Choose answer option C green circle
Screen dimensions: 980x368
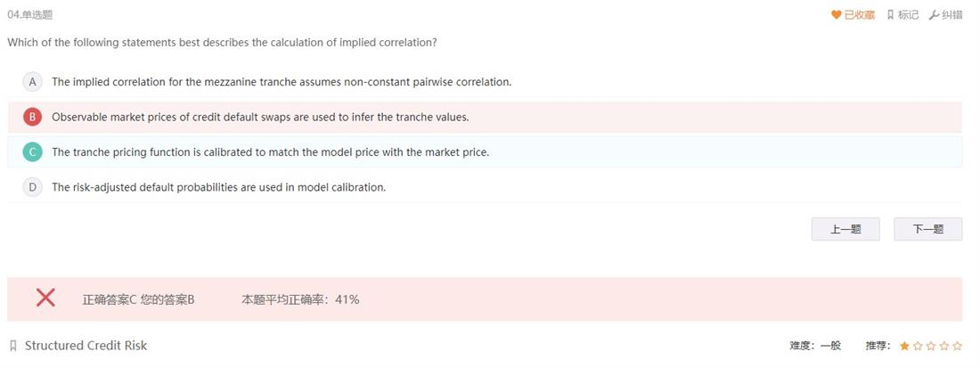pyautogui.click(x=32, y=151)
